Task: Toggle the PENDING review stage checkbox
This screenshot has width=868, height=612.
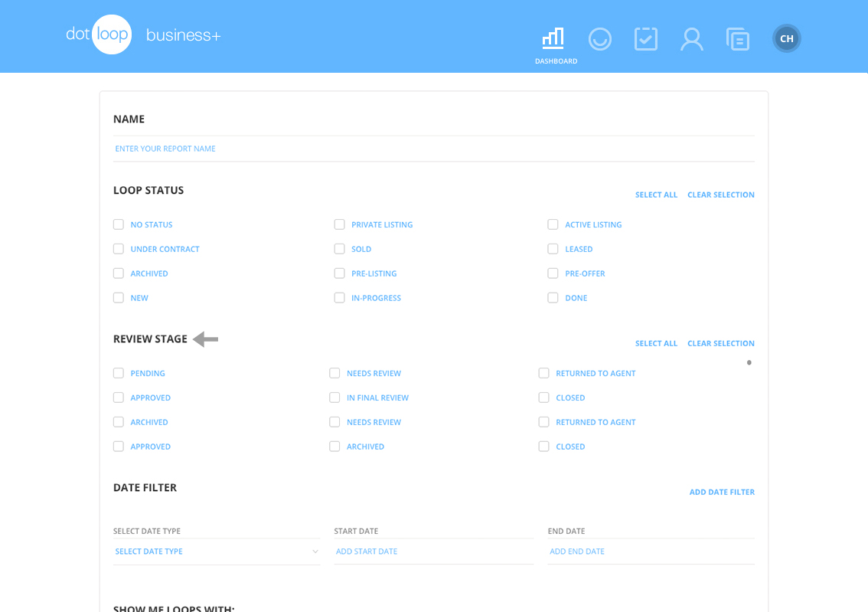Action: (x=119, y=373)
